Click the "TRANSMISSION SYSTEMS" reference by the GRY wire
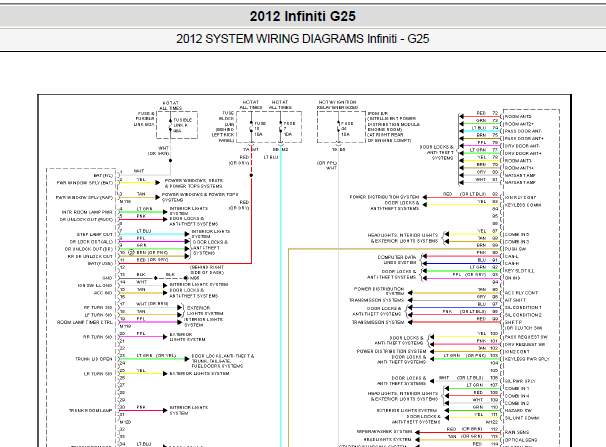 coord(376,300)
